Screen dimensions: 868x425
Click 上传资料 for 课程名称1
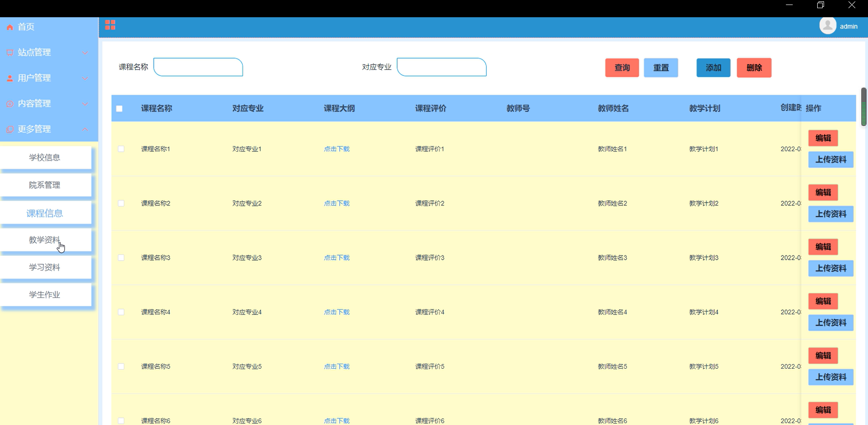(x=831, y=160)
